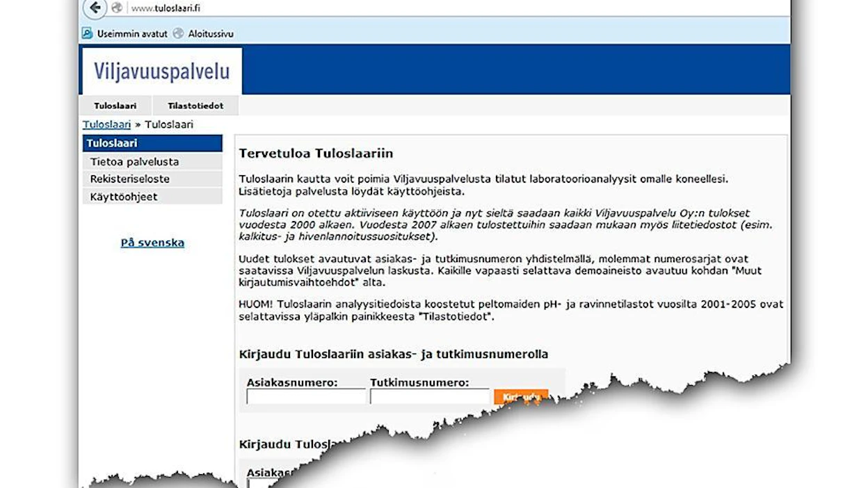The width and height of the screenshot is (868, 488).
Task: Open Käyttöohjeet in the sidebar
Action: 152,197
